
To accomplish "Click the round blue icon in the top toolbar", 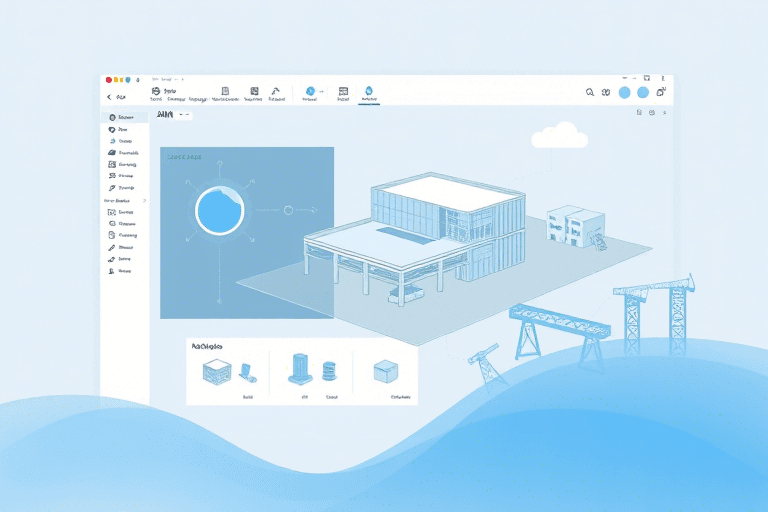I will tap(310, 91).
